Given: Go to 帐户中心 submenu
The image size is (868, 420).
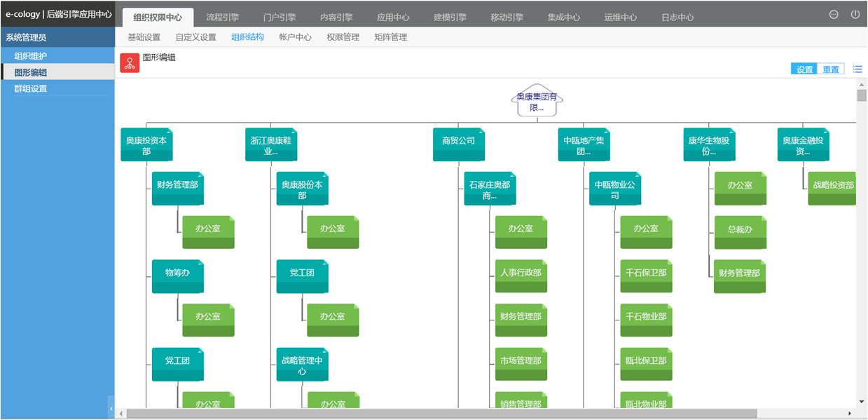Looking at the screenshot, I should pos(295,37).
